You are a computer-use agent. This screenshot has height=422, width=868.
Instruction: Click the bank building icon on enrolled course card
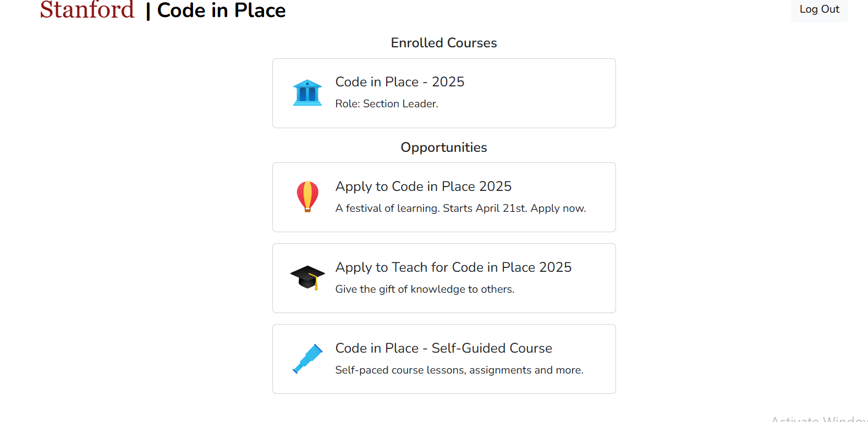(307, 92)
